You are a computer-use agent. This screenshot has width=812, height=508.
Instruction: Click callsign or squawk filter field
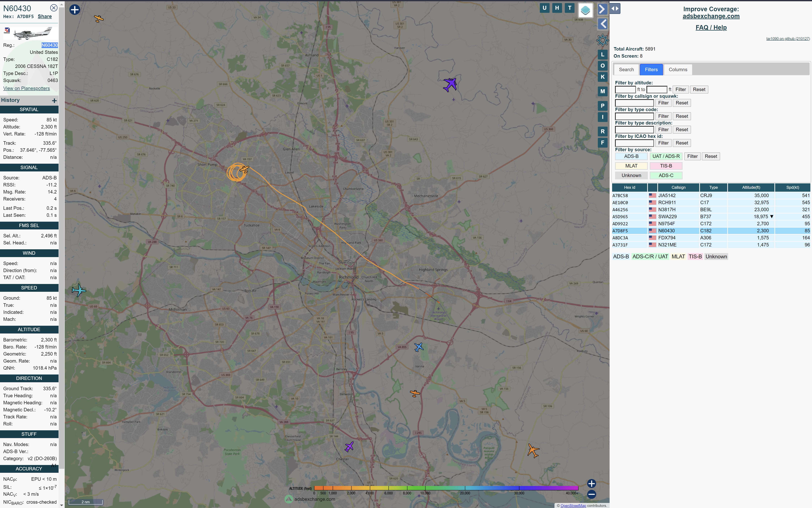[x=634, y=103]
